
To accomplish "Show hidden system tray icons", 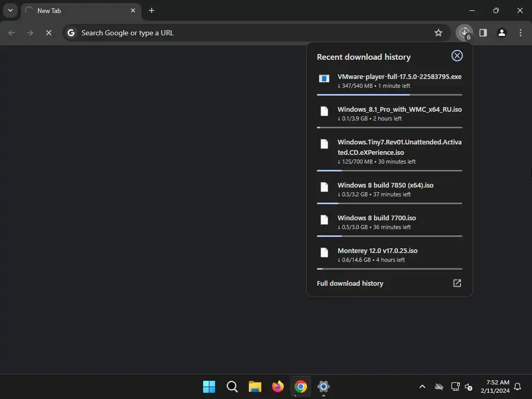I will coord(422,387).
